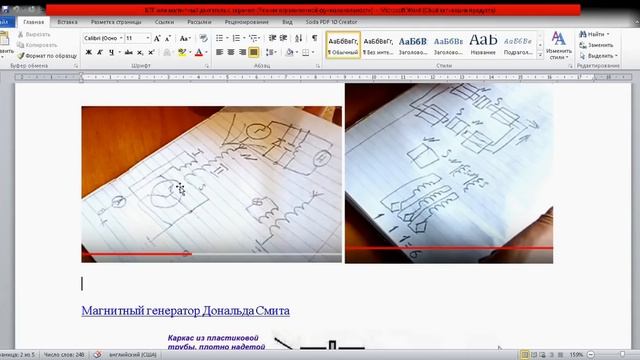The height and width of the screenshot is (360, 640).
Task: Open Change Case (Аа) dropdown
Action: coord(185,38)
